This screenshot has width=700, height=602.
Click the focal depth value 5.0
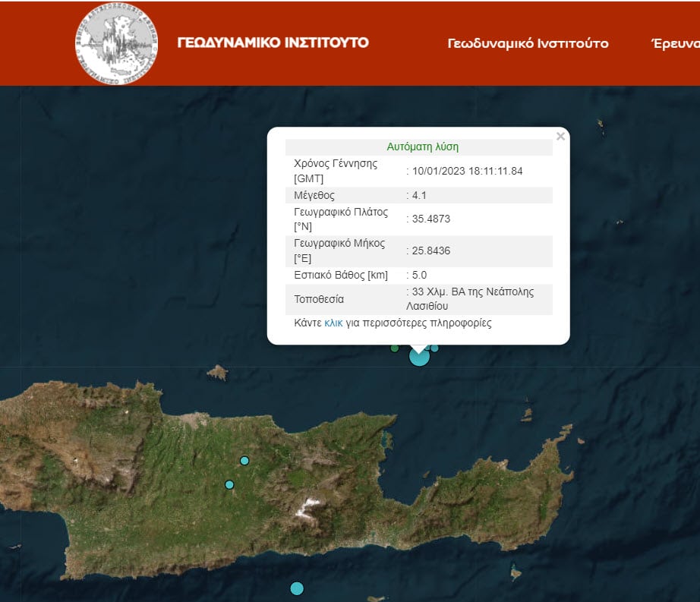tap(419, 275)
